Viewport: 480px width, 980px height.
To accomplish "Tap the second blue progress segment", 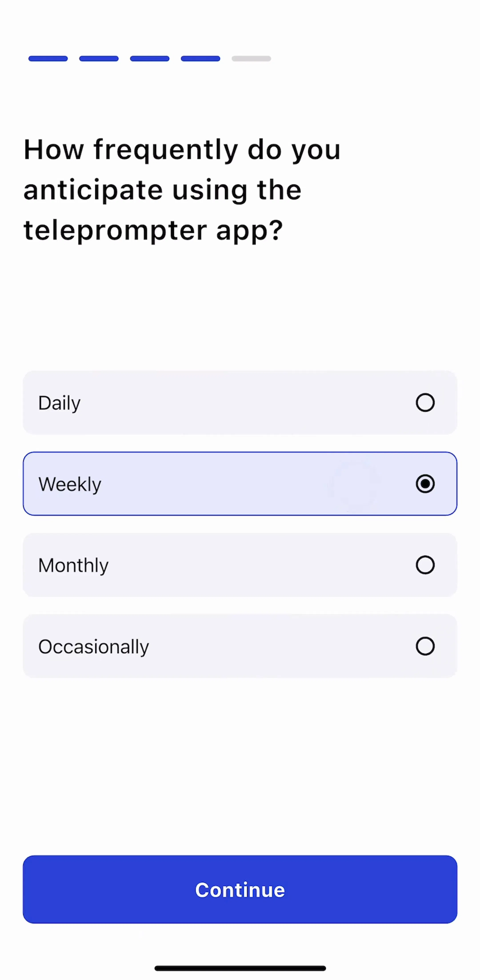I will tap(99, 59).
